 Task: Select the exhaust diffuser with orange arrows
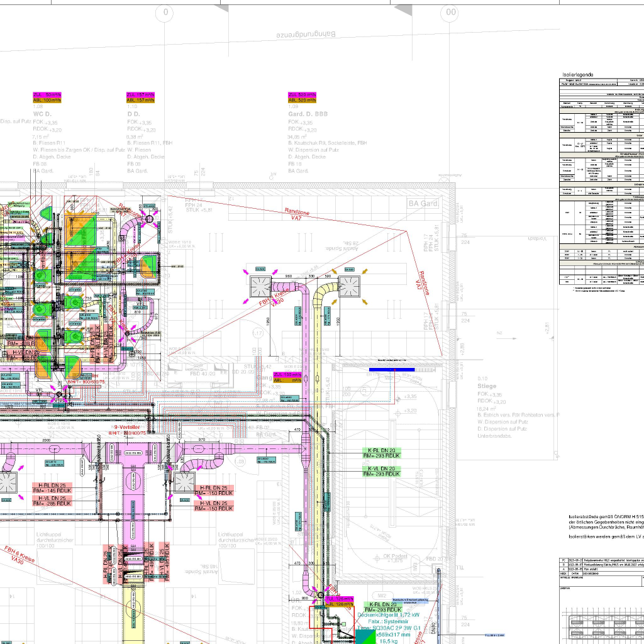coord(348,286)
